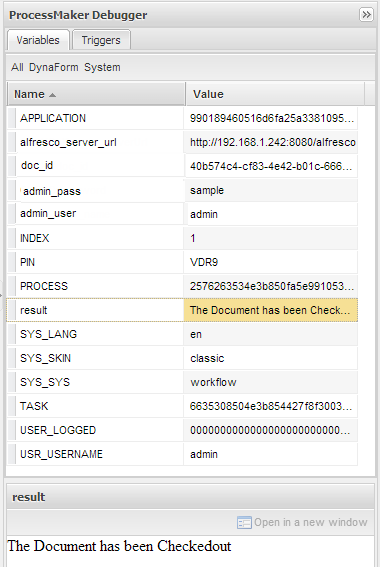The height and width of the screenshot is (567, 380).
Task: Collapse the ProcessMaker Debugger panel
Action: click(x=366, y=15)
